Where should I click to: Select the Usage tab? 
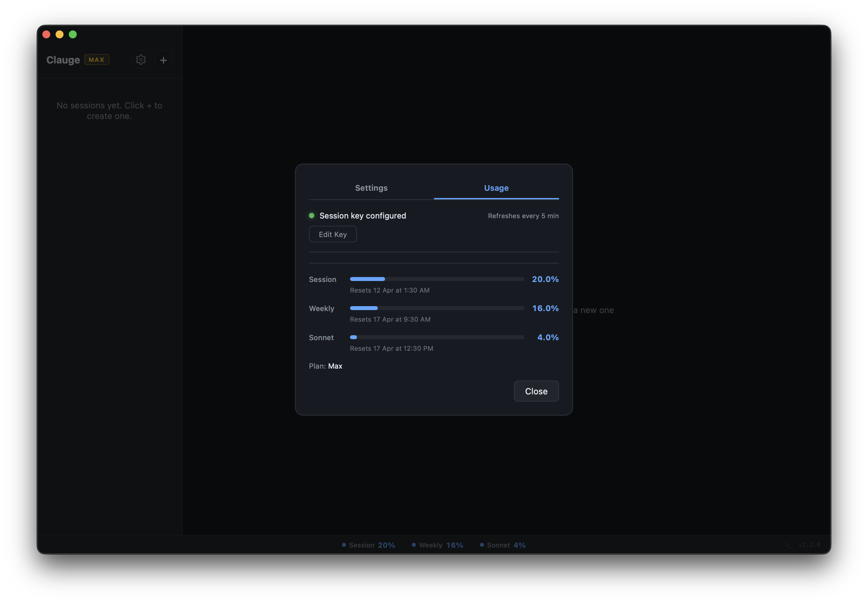(496, 188)
